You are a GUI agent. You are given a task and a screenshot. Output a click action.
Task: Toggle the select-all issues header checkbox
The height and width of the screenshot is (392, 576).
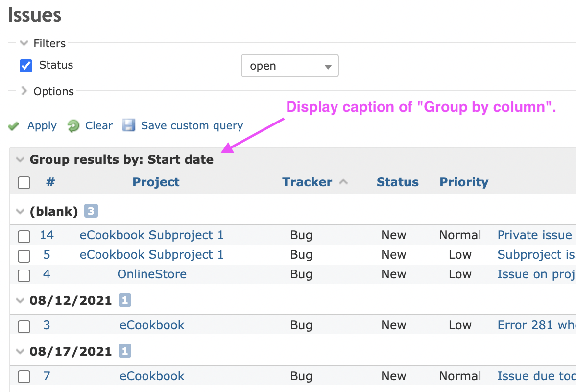coord(24,183)
